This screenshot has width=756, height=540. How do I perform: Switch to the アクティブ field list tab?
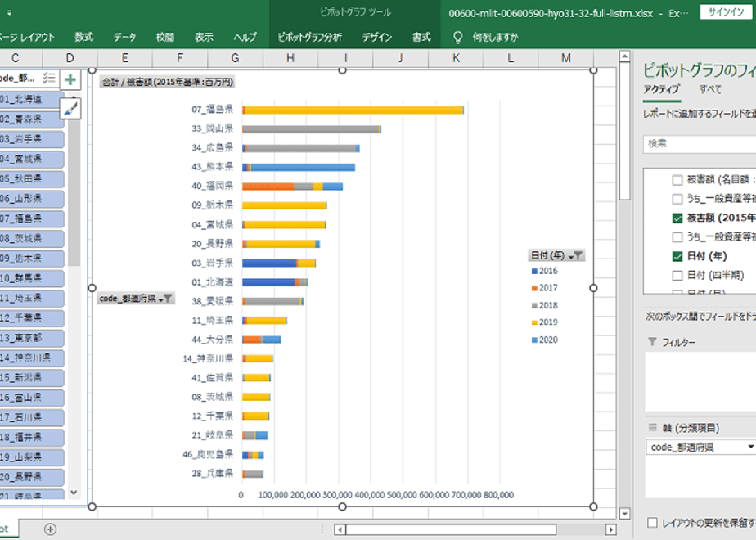click(661, 89)
